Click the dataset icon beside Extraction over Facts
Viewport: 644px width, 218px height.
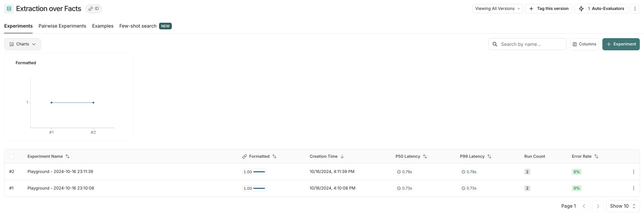9,9
